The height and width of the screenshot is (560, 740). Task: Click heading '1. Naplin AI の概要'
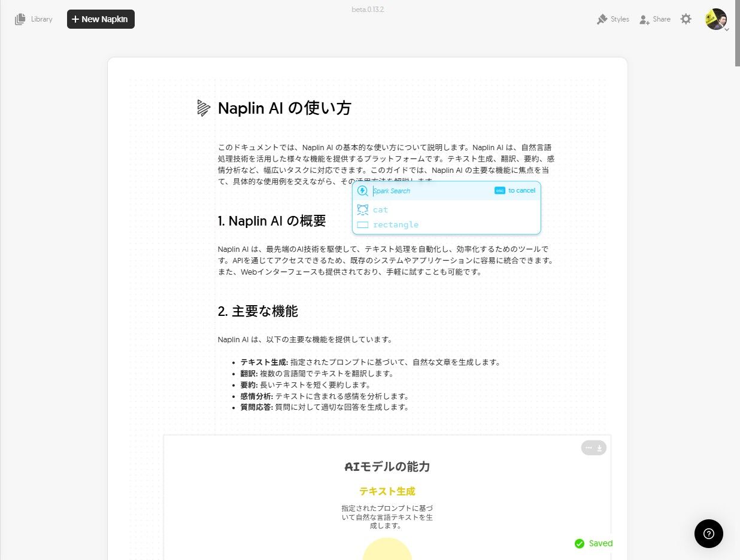[x=272, y=221]
